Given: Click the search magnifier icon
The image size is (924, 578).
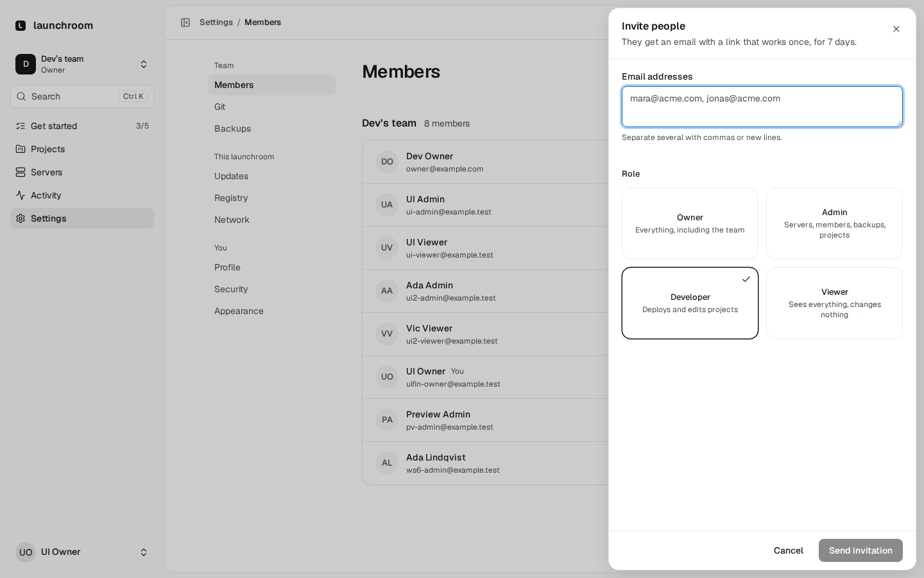Looking at the screenshot, I should (21, 96).
